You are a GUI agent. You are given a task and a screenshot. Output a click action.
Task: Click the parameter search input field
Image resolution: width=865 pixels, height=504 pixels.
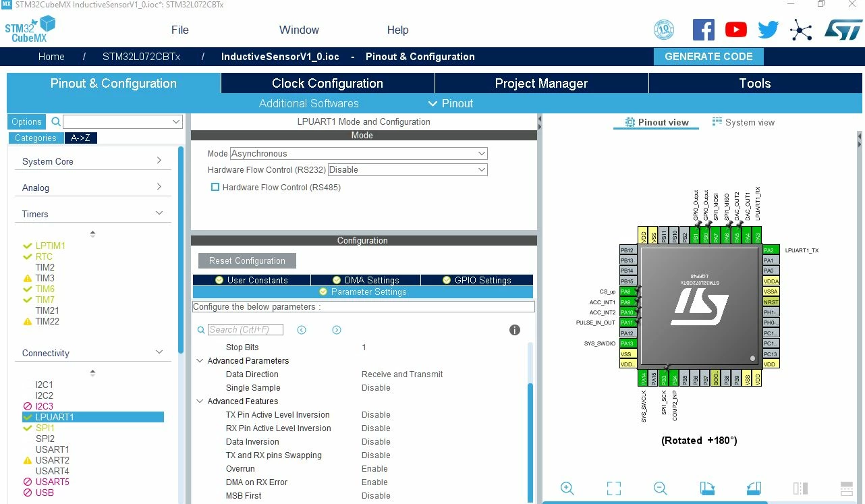pyautogui.click(x=246, y=330)
